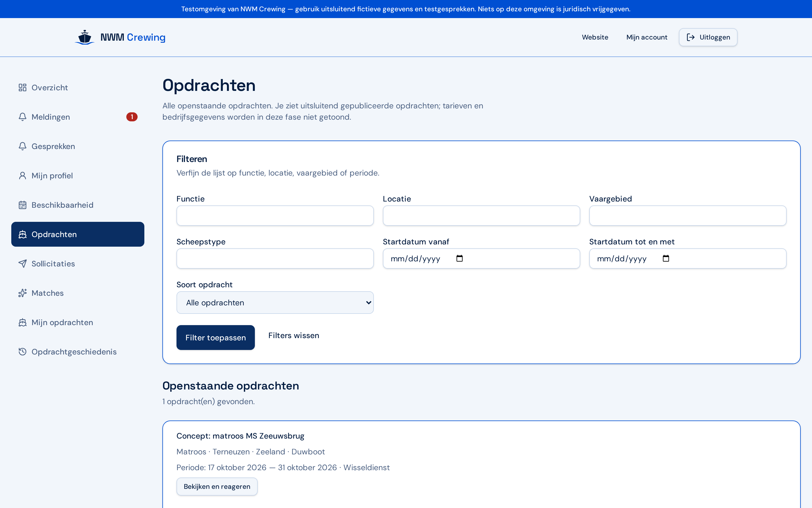Click the Opdrachten ship icon in sidebar
This screenshot has width=812, height=508.
tap(23, 234)
